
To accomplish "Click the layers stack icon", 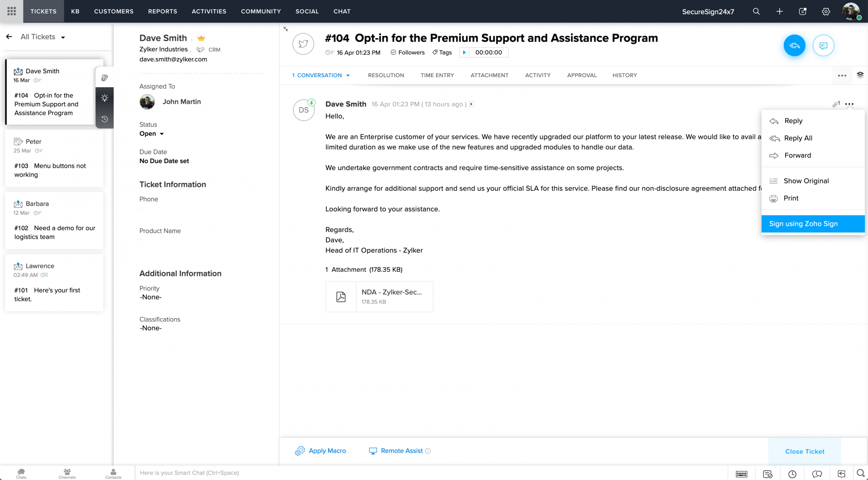I will [x=860, y=75].
